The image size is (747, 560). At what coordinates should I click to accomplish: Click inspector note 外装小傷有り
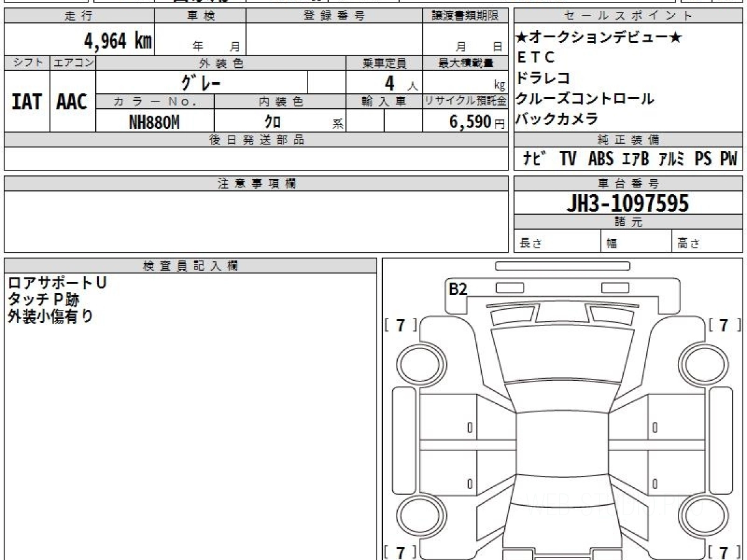(50, 316)
